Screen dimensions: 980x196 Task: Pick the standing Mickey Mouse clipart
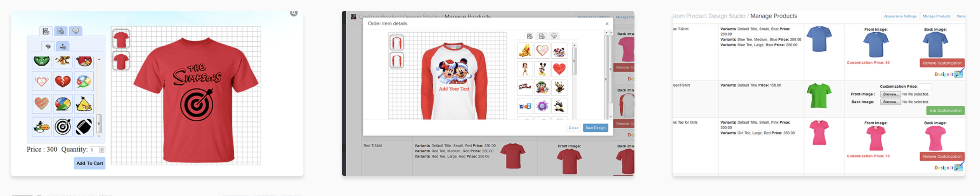[542, 69]
